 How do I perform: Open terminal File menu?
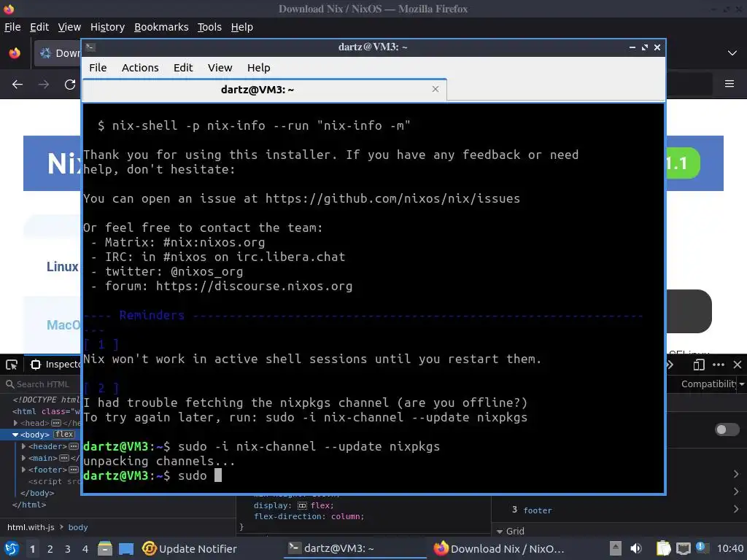[x=98, y=68]
